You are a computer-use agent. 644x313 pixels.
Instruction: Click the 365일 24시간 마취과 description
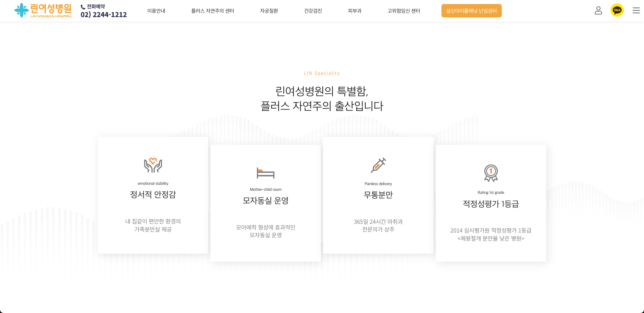(x=378, y=222)
